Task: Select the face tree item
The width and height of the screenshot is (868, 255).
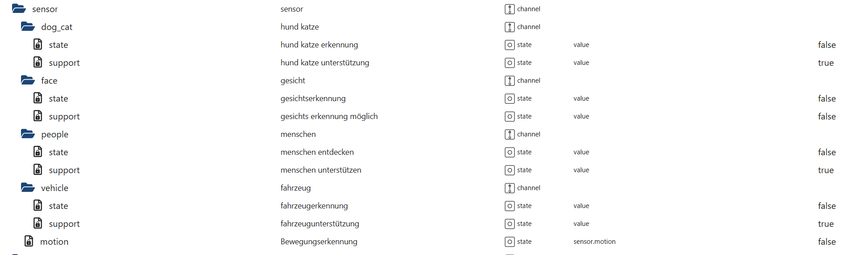Action: (49, 81)
